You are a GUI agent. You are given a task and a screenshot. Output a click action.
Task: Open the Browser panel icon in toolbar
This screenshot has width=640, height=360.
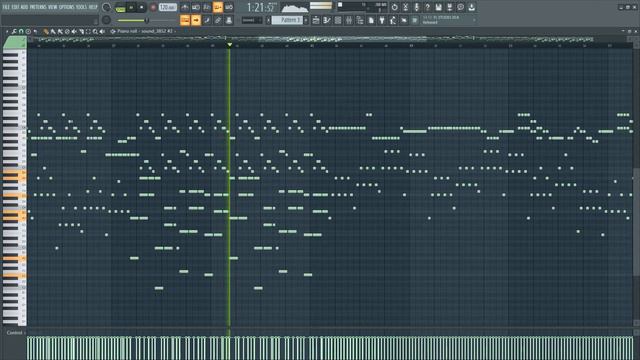pos(360,20)
